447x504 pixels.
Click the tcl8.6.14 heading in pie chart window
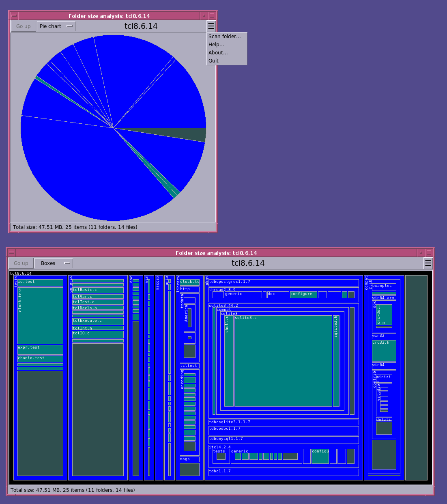[141, 26]
